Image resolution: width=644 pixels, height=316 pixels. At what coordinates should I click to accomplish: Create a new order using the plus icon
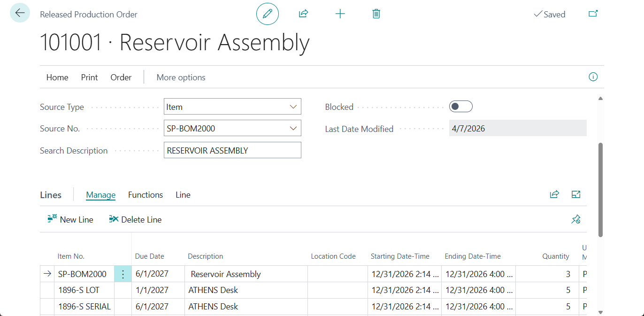click(x=340, y=14)
